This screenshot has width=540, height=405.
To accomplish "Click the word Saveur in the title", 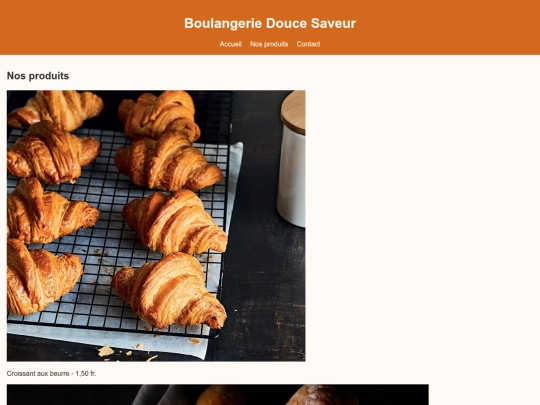I will click(x=333, y=23).
